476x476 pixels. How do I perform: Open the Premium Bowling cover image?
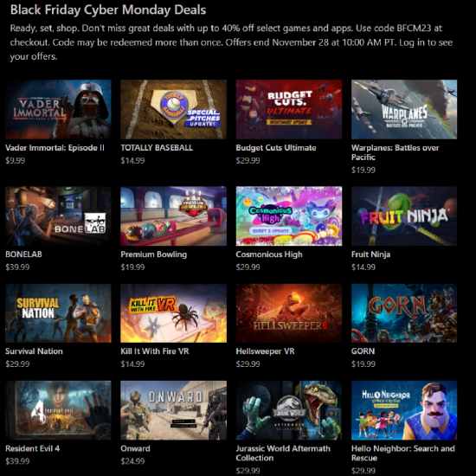173,215
